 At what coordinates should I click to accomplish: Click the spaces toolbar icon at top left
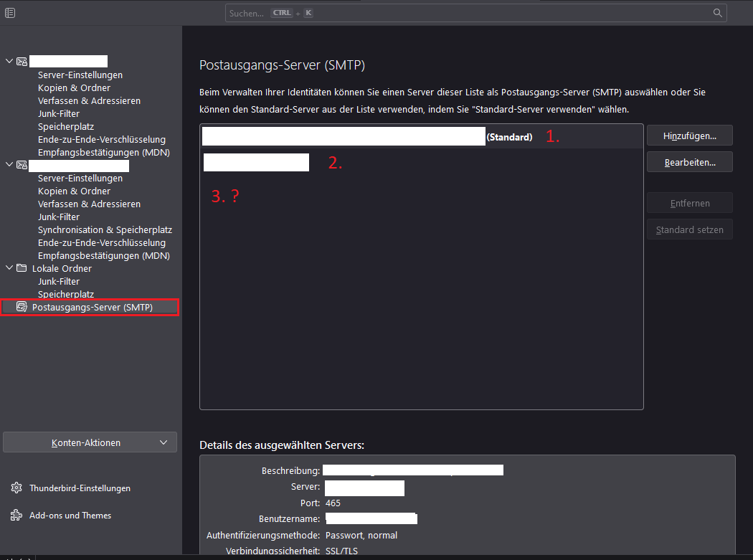point(9,13)
